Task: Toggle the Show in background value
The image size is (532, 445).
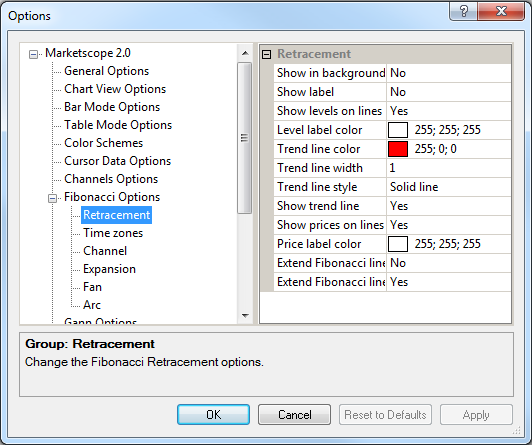Action: pos(449,73)
